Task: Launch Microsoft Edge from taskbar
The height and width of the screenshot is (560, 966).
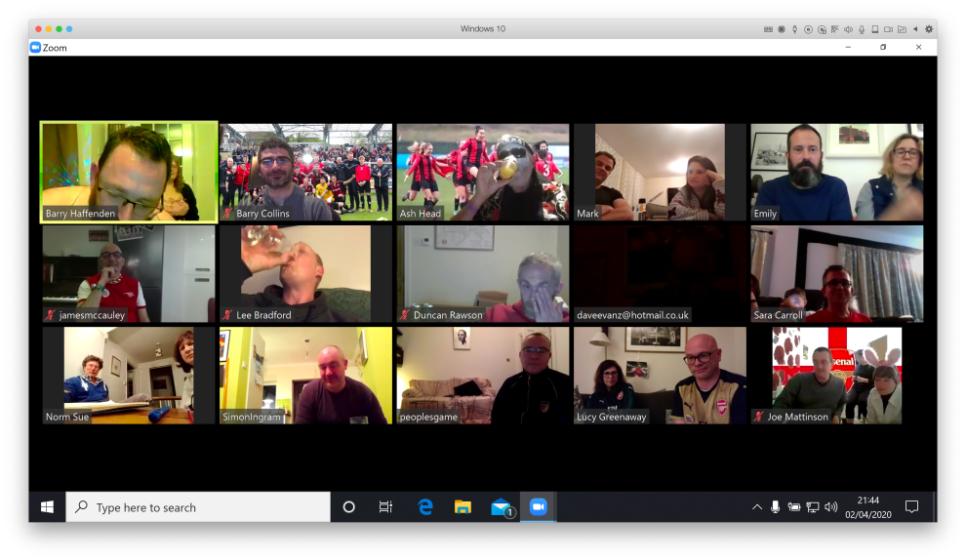Action: click(425, 507)
